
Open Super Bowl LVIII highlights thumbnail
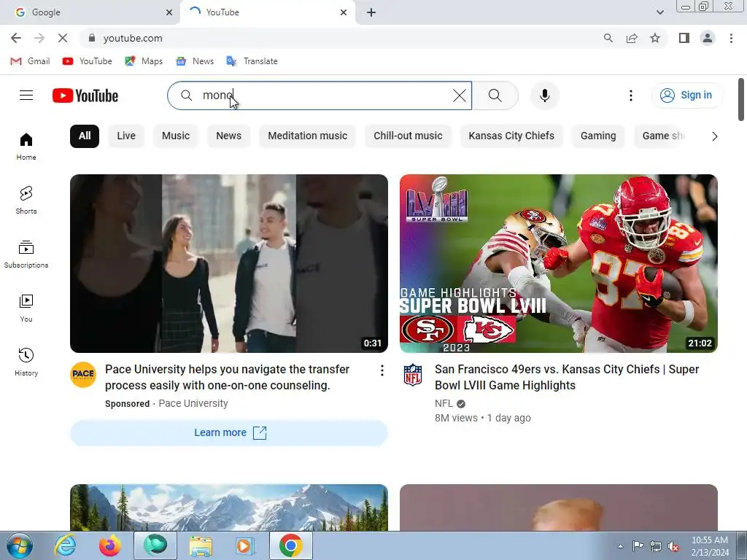pos(558,263)
